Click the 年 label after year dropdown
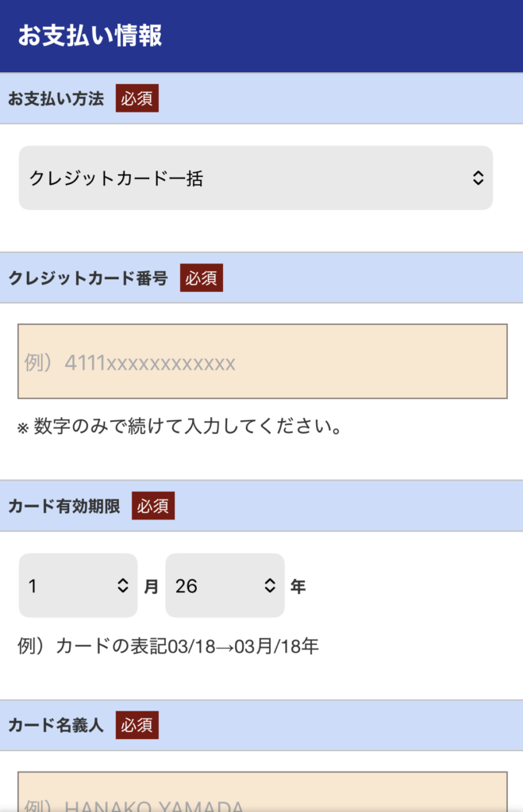 (298, 587)
